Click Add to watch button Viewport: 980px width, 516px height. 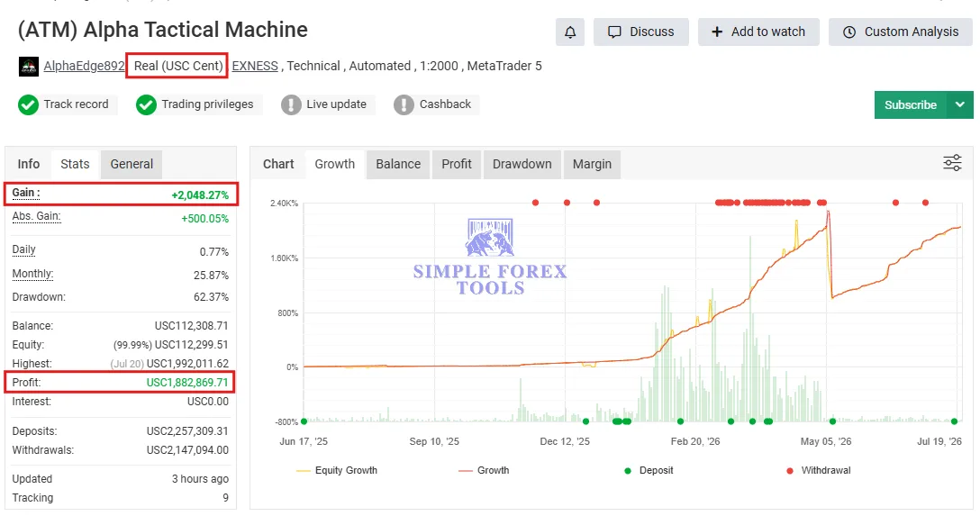point(758,32)
